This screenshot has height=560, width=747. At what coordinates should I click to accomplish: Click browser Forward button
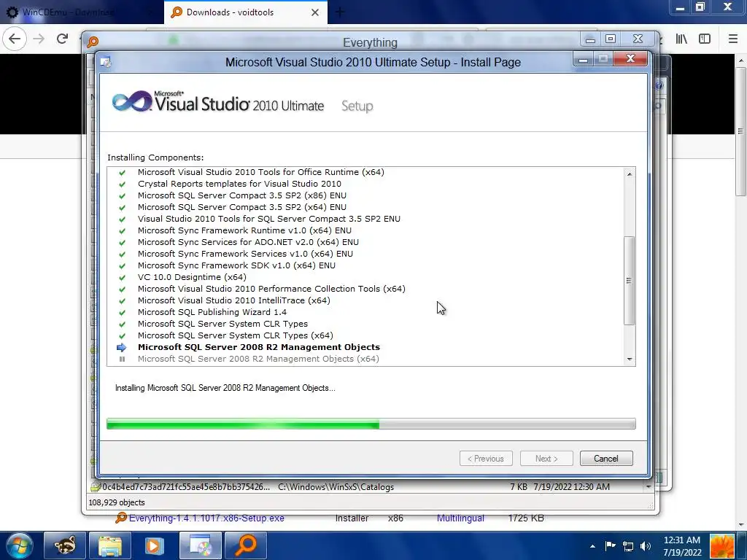(39, 39)
